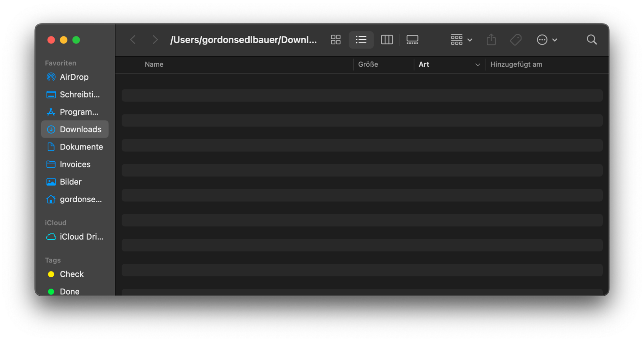Open the search magnifier icon
The width and height of the screenshot is (644, 342).
pos(591,40)
